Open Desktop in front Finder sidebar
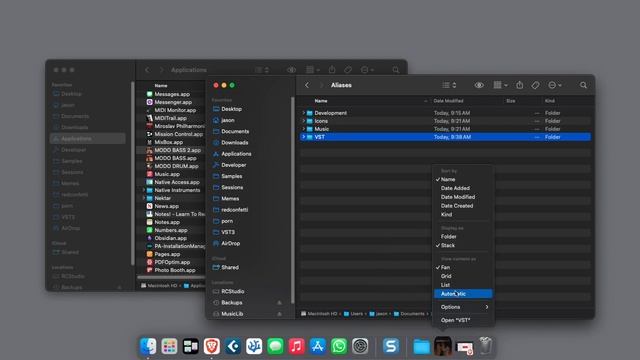The width and height of the screenshot is (640, 360). 231,109
